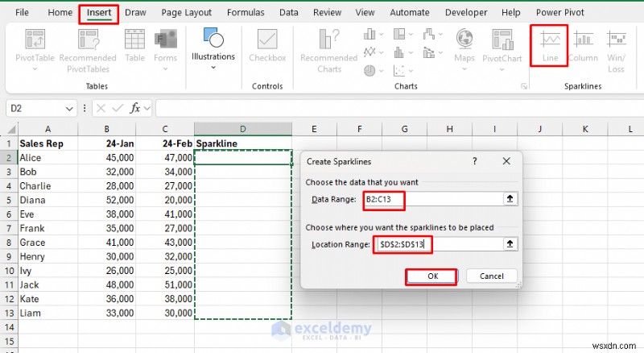Select the Liam name cell
The width and height of the screenshot is (644, 353).
click(47, 313)
